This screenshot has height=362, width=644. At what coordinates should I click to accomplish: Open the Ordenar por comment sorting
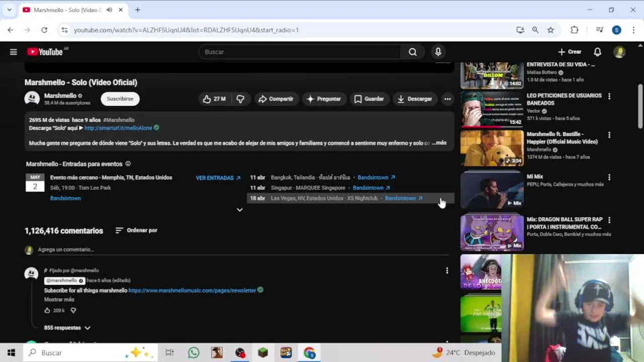(136, 230)
